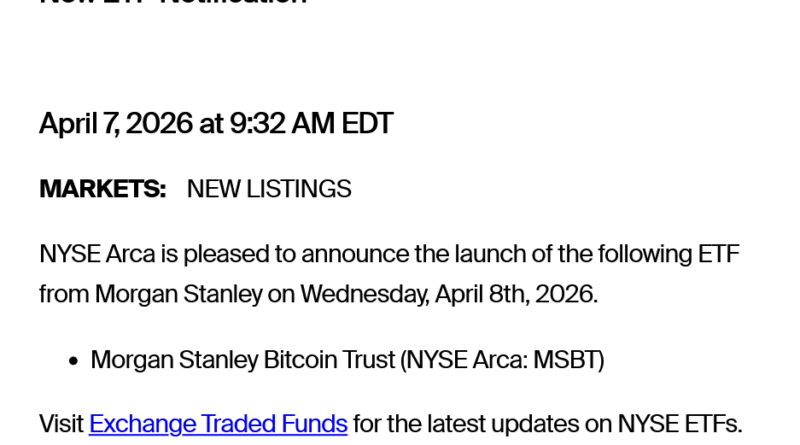Viewport: 800px width, 445px height.
Task: Click the MARKETS: label
Action: click(102, 189)
